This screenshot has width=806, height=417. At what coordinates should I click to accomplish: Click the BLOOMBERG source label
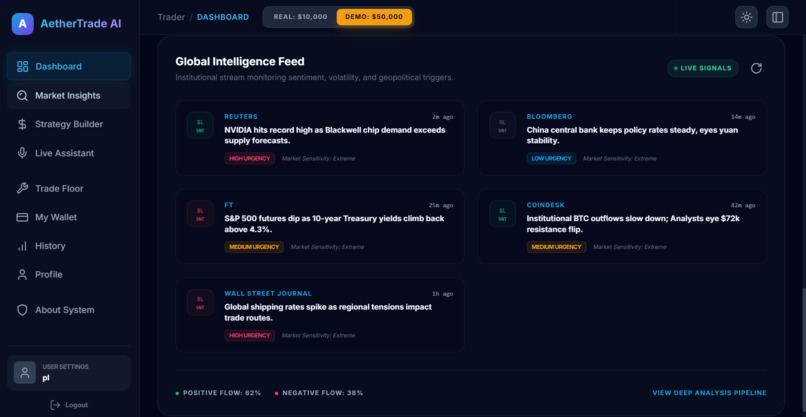pyautogui.click(x=549, y=117)
